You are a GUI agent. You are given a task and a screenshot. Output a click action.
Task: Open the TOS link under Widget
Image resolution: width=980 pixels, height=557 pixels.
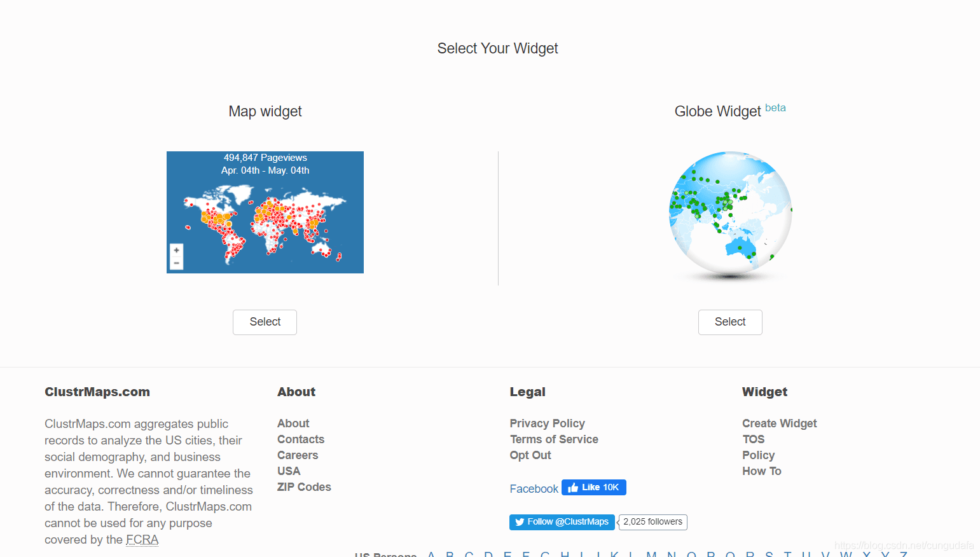pos(754,439)
